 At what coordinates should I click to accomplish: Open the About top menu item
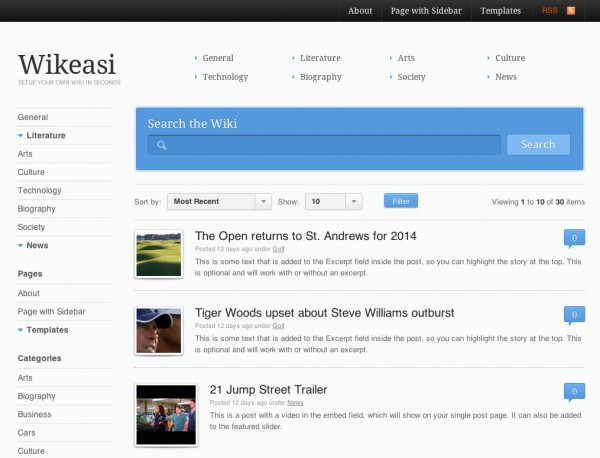[360, 11]
